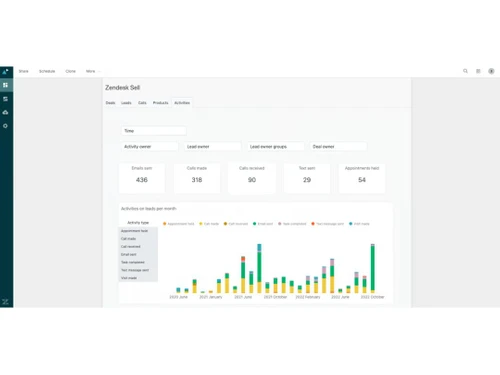Image resolution: width=500 pixels, height=375 pixels.
Task: Toggle Text message sent legend entry
Action: click(328, 224)
